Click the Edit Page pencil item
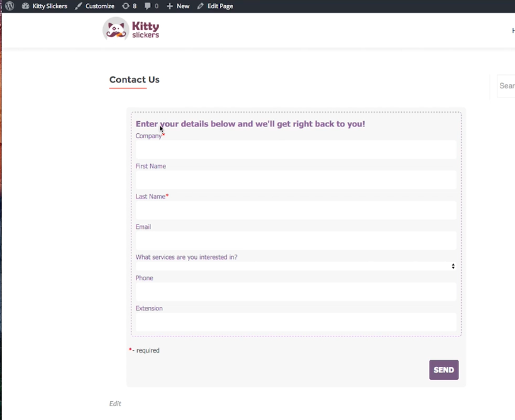 click(215, 6)
